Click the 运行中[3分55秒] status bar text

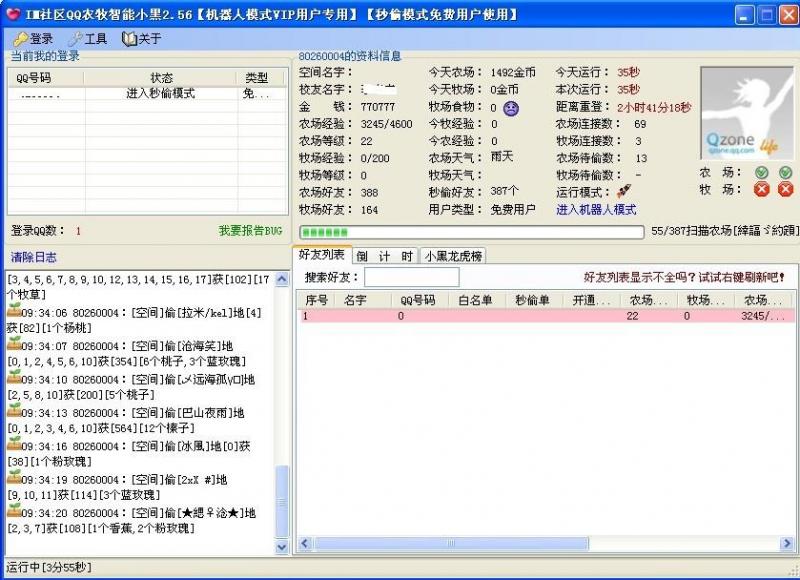[49, 567]
